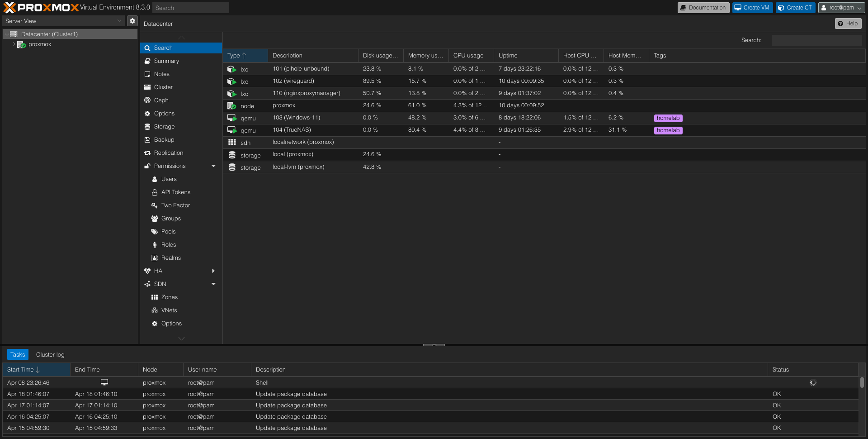
Task: Open the Realms page
Action: (181, 258)
